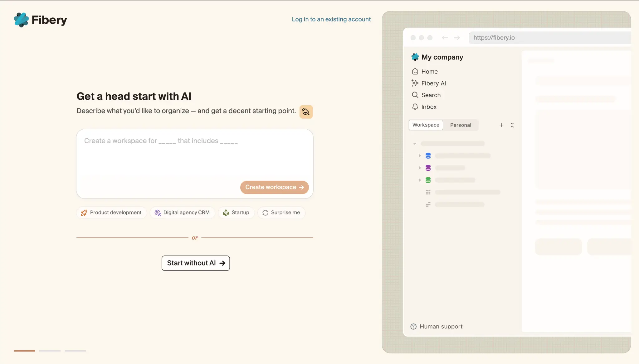639x364 pixels.
Task: Click the collapse-all icon in sidebar
Action: (x=512, y=125)
